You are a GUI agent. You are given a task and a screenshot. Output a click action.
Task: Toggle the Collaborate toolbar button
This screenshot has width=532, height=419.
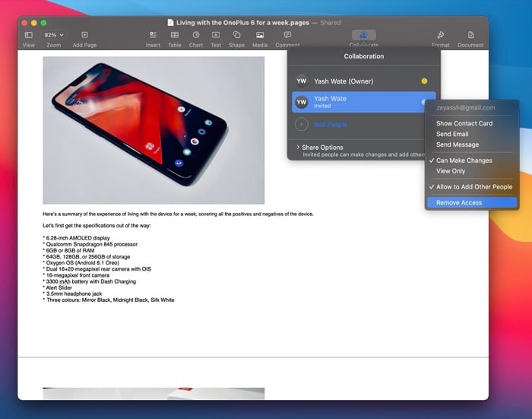[364, 35]
